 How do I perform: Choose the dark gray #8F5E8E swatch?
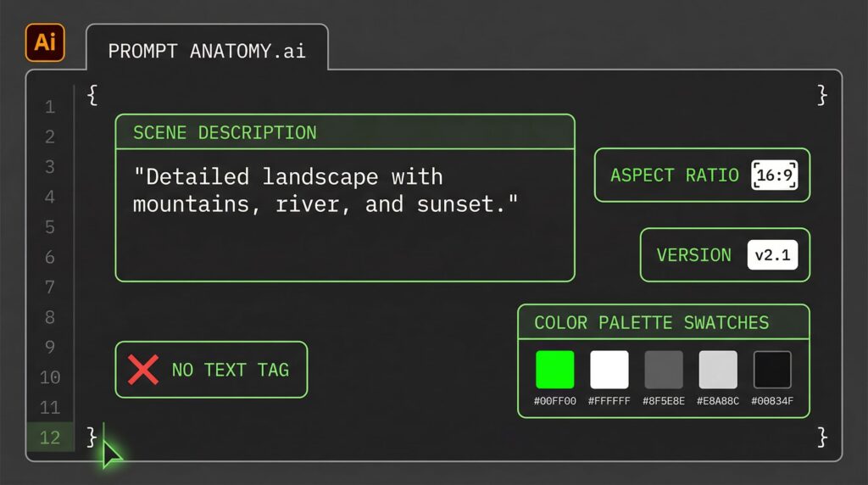point(663,370)
